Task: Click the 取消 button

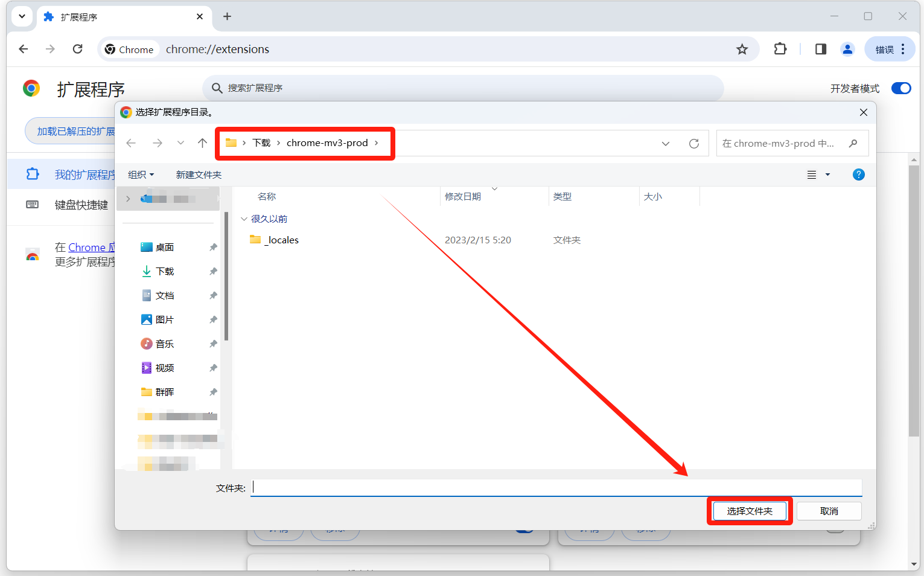Action: 829,511
